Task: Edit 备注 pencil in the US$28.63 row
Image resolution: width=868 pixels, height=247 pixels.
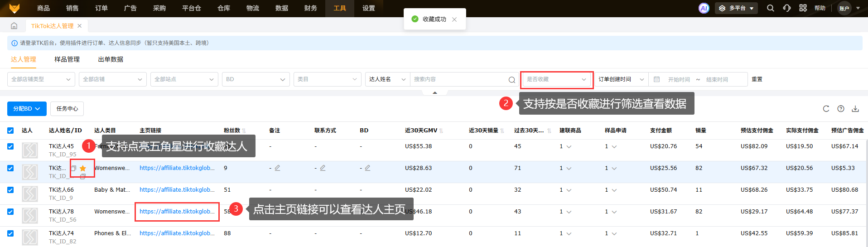Action: 277,168
